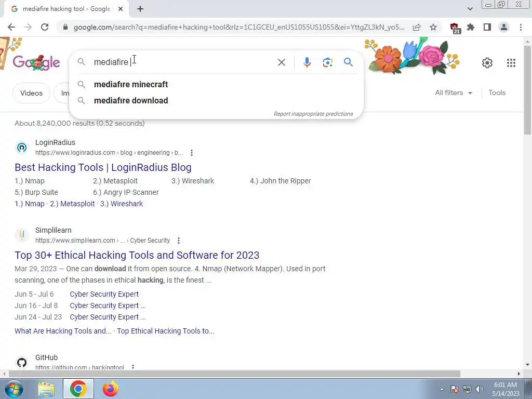Clear the search box with X
This screenshot has height=399, width=532.
tap(281, 62)
